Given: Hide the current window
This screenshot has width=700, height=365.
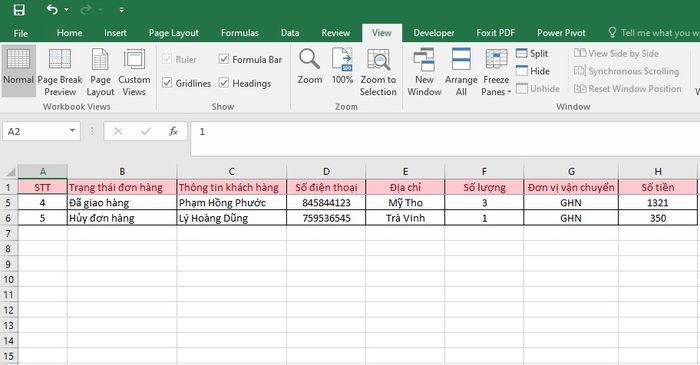Looking at the screenshot, I should tap(533, 71).
